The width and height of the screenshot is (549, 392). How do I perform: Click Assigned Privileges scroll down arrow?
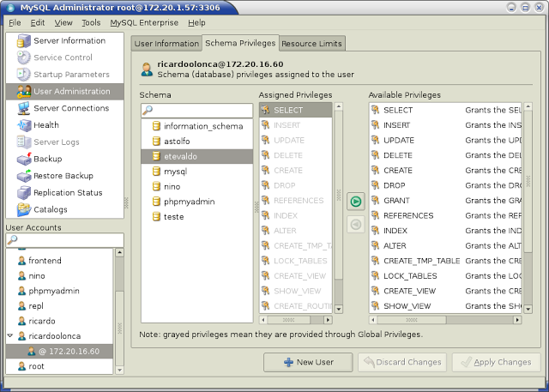tap(339, 309)
